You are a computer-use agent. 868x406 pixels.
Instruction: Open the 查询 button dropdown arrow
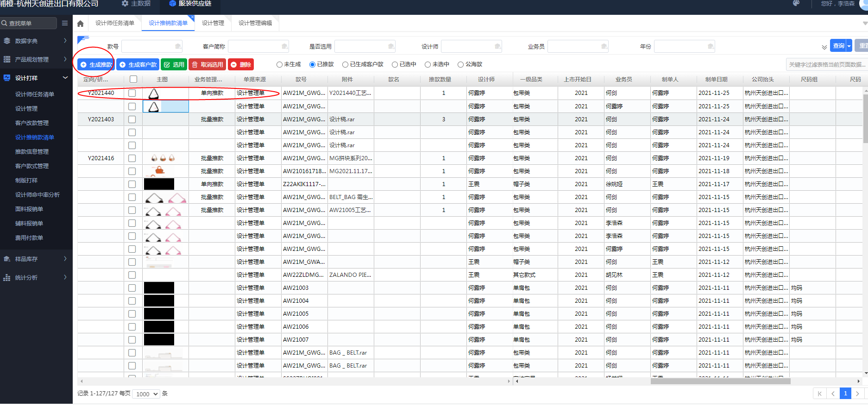click(849, 46)
